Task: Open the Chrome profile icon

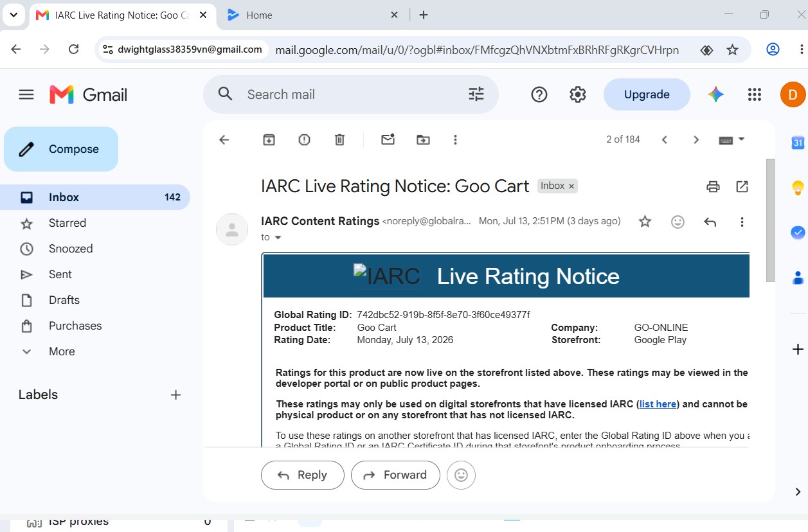Action: click(x=773, y=49)
